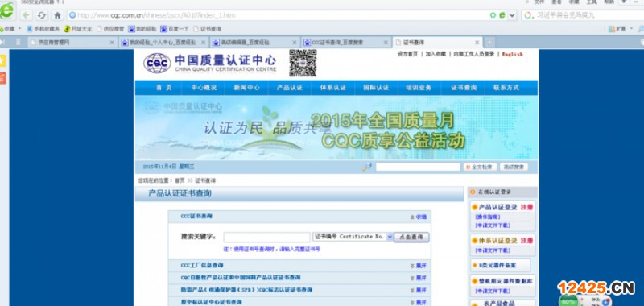This screenshot has width=644, height=306.
Task: Open 网址大全 bookmark
Action: click(78, 29)
